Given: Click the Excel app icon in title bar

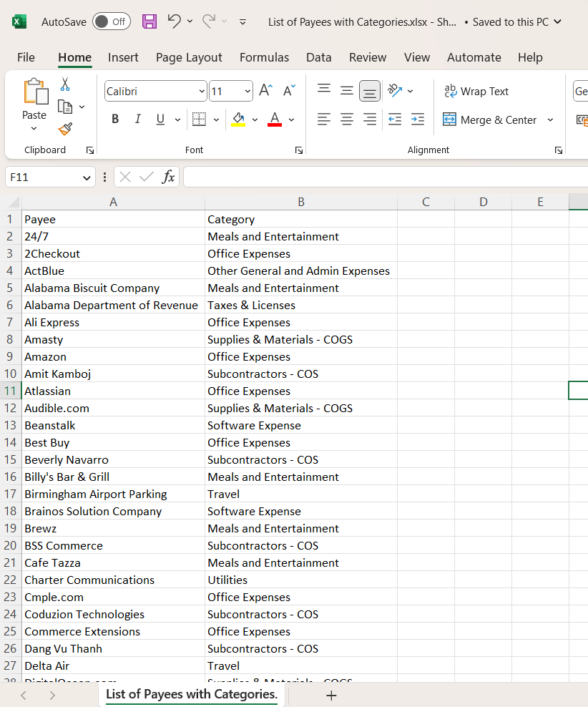Looking at the screenshot, I should coord(19,21).
